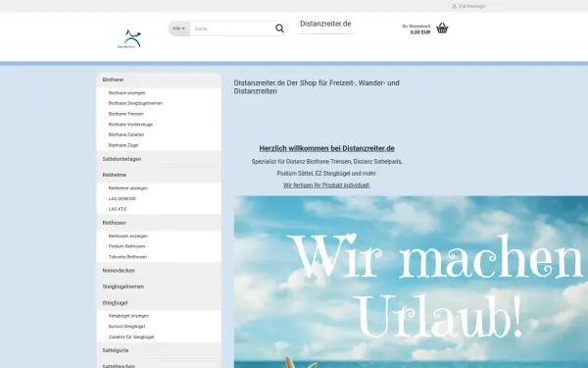Open the shopping basket icon
The width and height of the screenshot is (588, 368).
442,28
